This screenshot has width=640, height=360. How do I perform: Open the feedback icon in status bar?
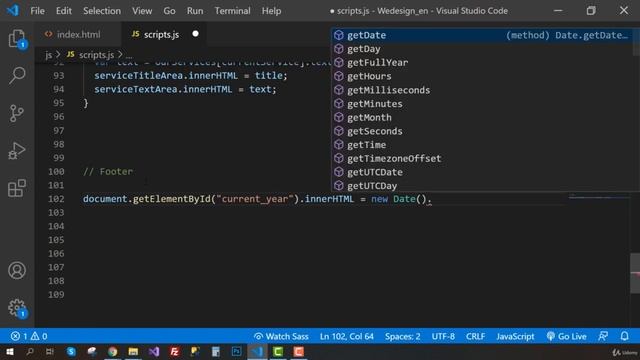pyautogui.click(x=603, y=336)
